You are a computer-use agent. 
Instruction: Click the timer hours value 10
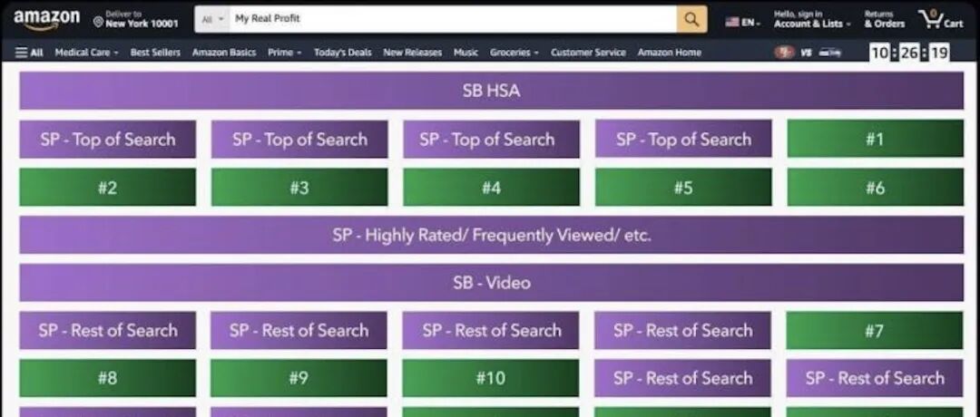(880, 53)
